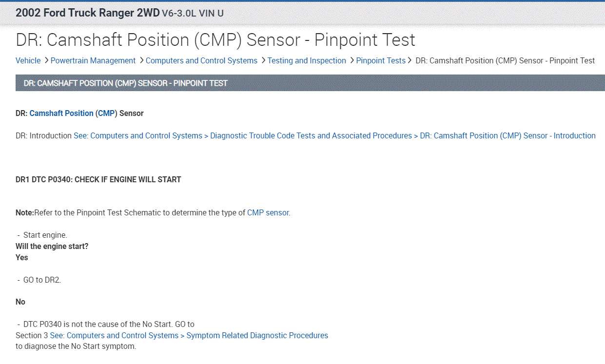Image resolution: width=605 pixels, height=364 pixels.
Task: Open the Powertrain Management breadcrumb
Action: coord(93,61)
